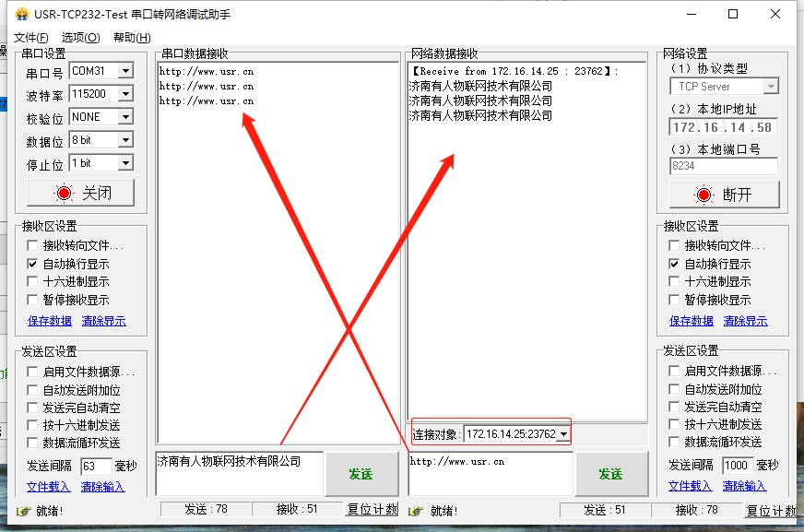Enable serial 十六进制显示 checkbox

tap(32, 281)
